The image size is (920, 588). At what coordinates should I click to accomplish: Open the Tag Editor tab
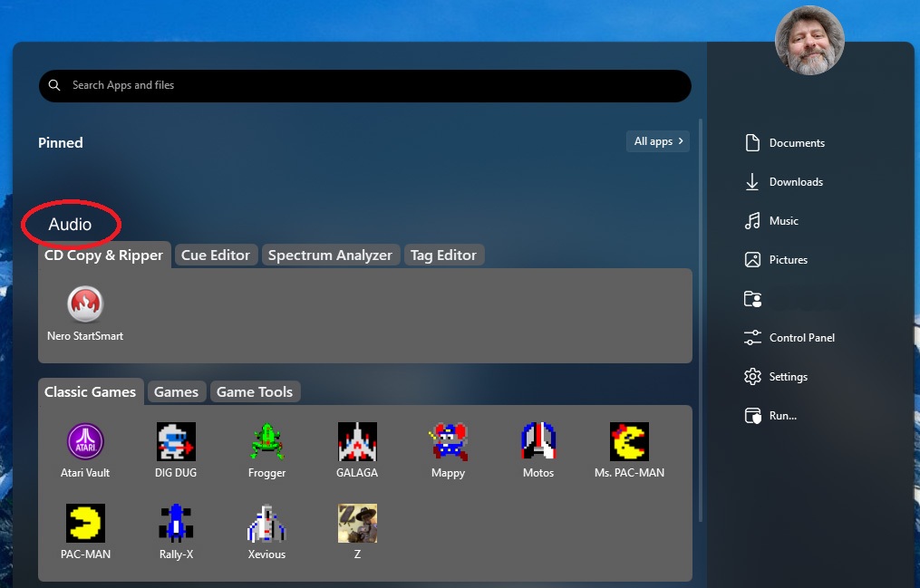click(x=443, y=255)
